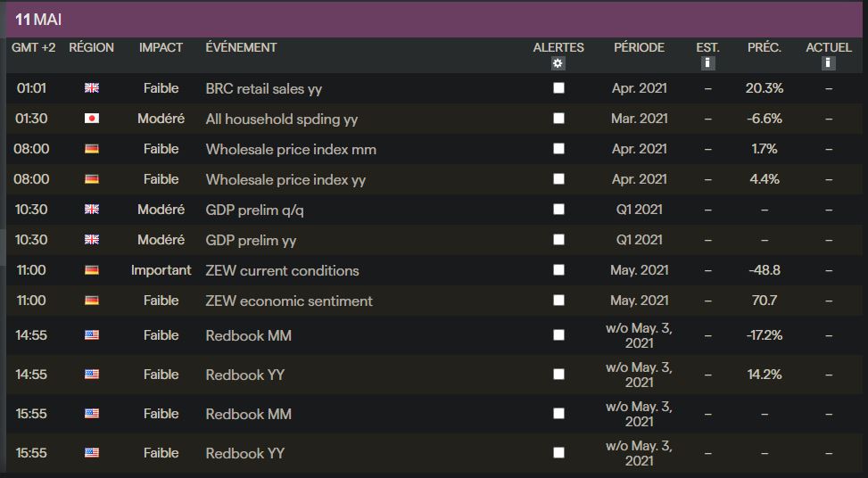Open Wholesale price index mm event
This screenshot has width=868, height=478.
[291, 149]
